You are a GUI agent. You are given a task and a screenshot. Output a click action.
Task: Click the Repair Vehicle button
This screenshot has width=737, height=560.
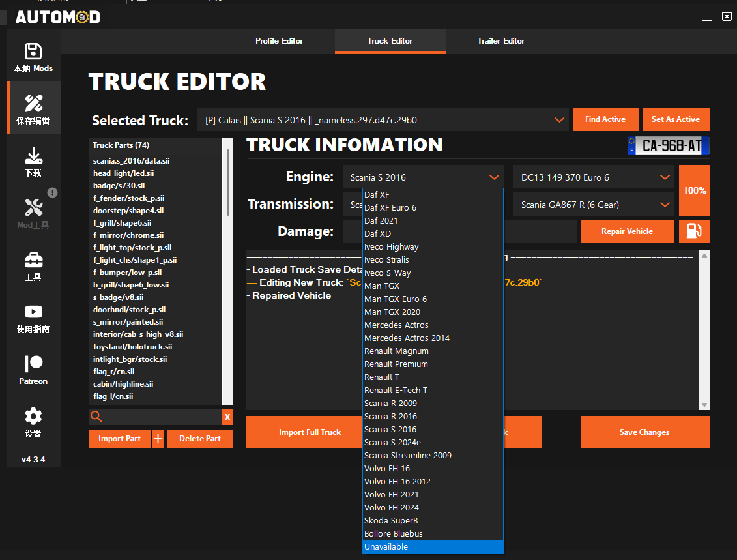click(627, 231)
